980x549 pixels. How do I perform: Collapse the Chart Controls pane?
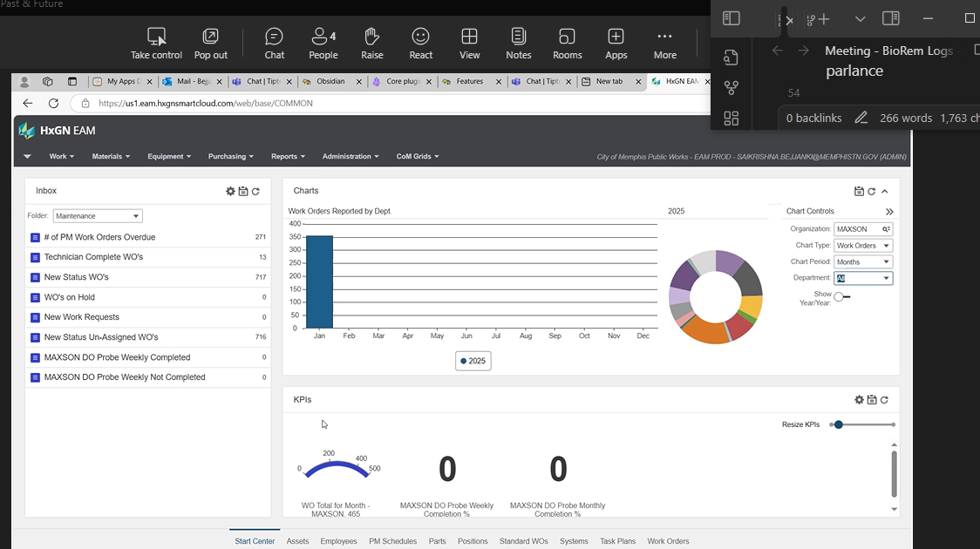[x=889, y=212]
